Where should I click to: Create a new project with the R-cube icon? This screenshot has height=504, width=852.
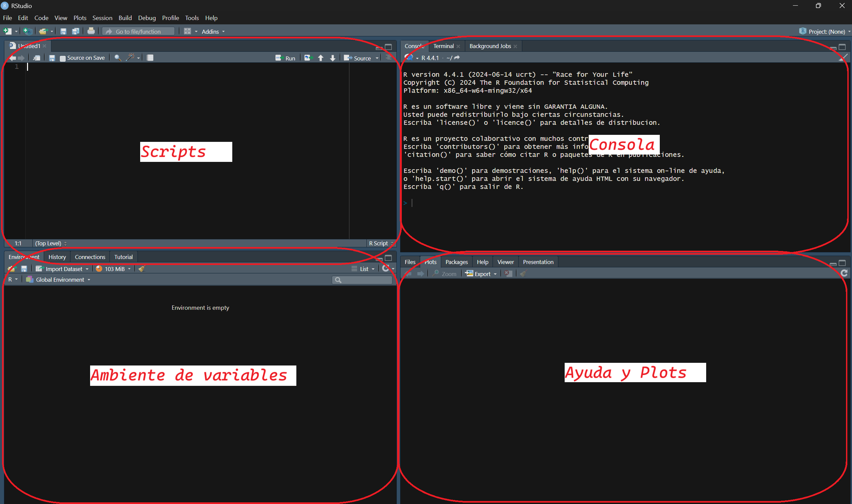click(x=27, y=31)
